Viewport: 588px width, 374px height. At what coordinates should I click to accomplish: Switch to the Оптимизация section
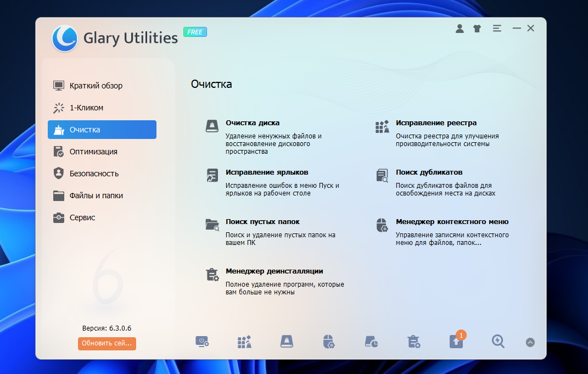102,152
